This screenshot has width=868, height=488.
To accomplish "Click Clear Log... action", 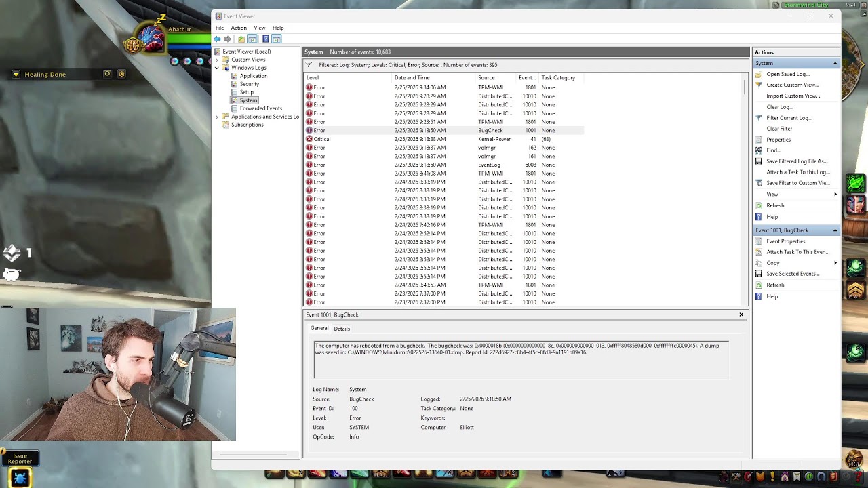I will 780,107.
